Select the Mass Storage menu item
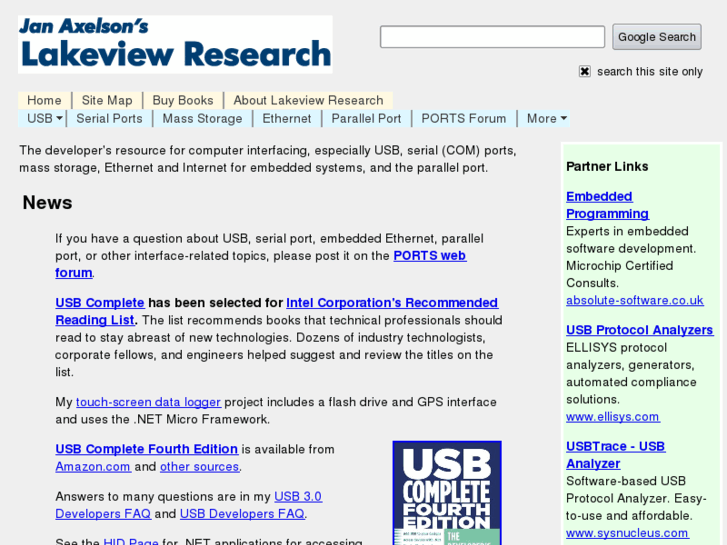The image size is (727, 545). (x=202, y=118)
